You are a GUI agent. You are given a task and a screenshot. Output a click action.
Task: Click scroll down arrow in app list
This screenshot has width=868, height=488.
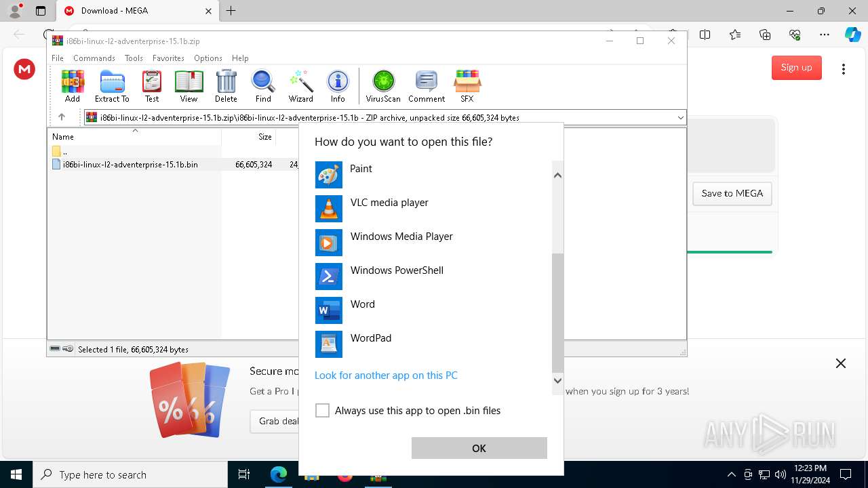point(557,380)
